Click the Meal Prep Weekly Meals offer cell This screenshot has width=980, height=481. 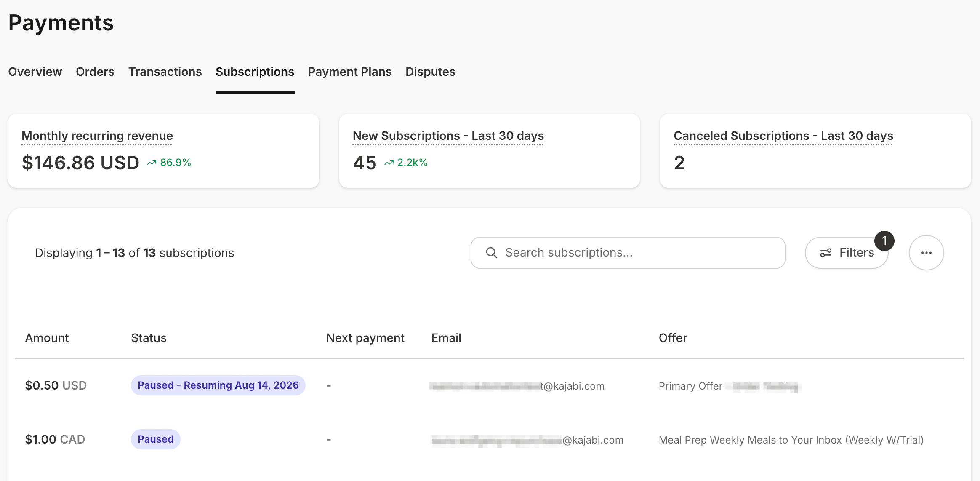pyautogui.click(x=791, y=440)
